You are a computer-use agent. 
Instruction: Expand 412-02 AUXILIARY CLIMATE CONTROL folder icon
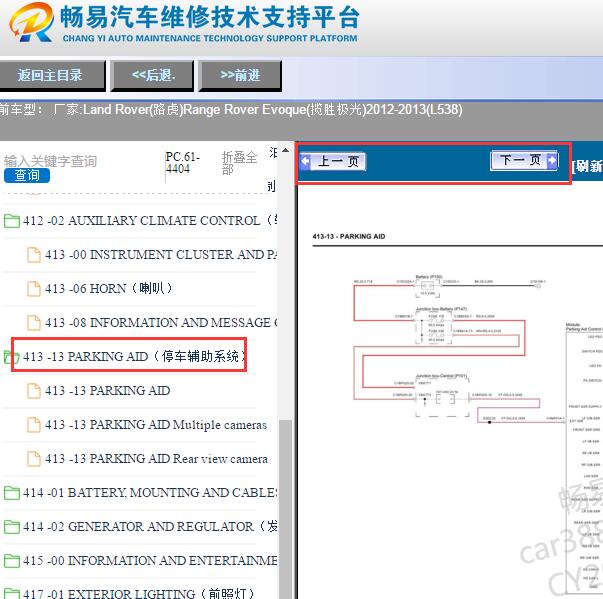[12, 221]
